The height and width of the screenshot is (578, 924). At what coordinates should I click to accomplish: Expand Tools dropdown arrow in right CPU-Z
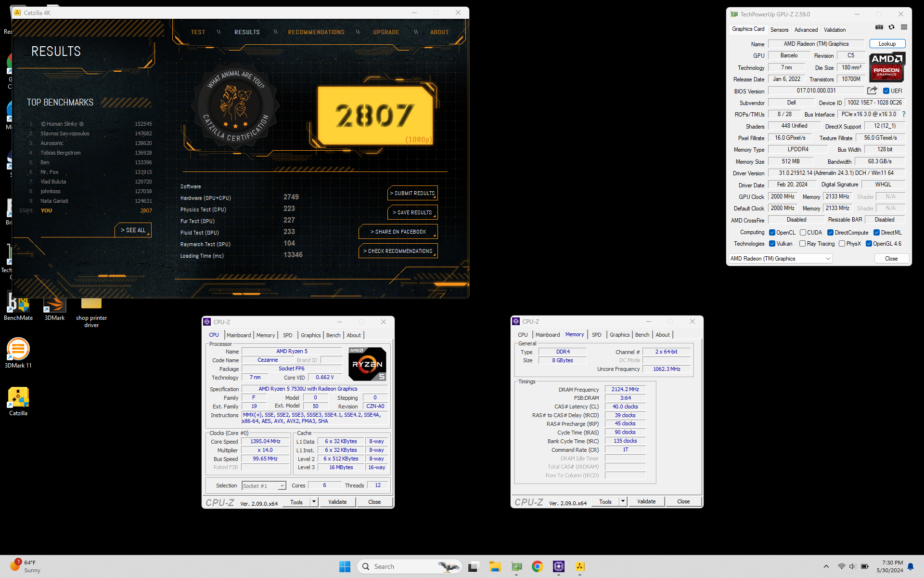tap(623, 501)
